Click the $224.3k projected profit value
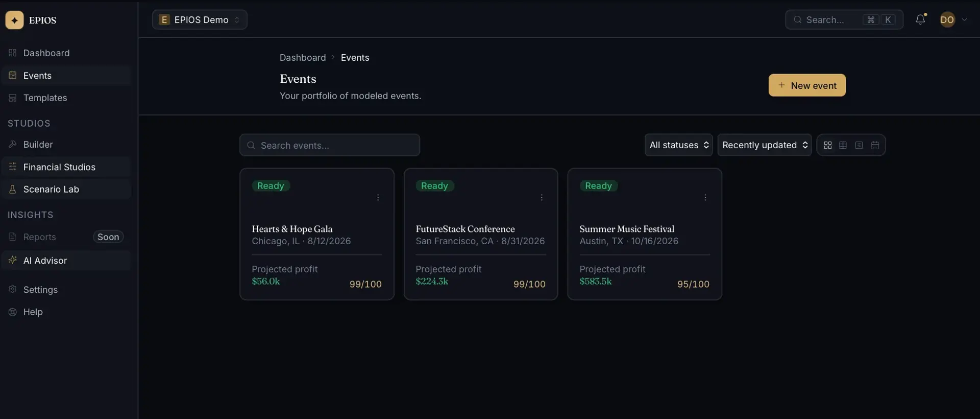Image resolution: width=980 pixels, height=419 pixels. pyautogui.click(x=432, y=281)
